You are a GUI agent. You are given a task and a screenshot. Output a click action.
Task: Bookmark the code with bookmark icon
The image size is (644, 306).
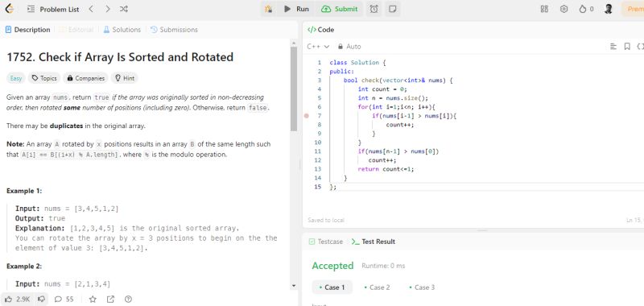627,47
